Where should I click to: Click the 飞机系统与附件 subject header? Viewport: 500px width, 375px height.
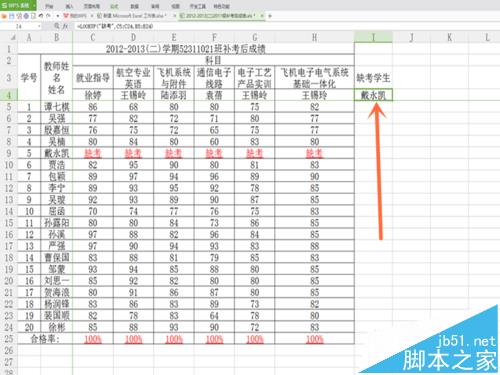coord(174,78)
